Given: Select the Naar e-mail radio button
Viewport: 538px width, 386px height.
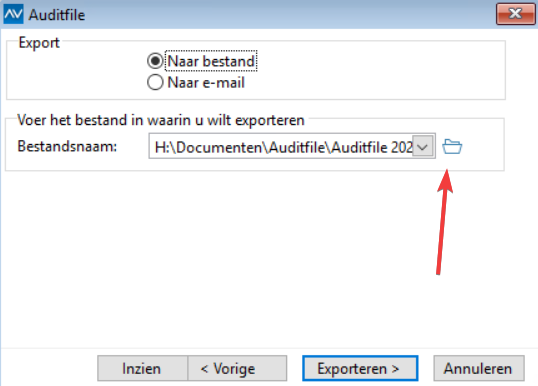Looking at the screenshot, I should coord(155,82).
